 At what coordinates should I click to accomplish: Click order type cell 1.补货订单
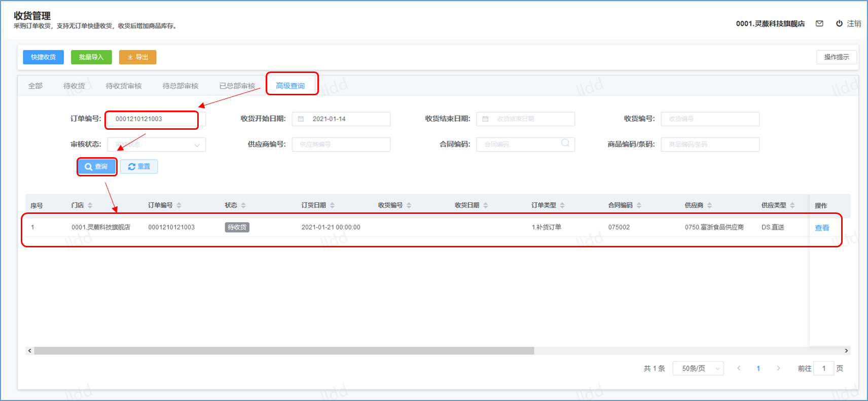pyautogui.click(x=546, y=227)
